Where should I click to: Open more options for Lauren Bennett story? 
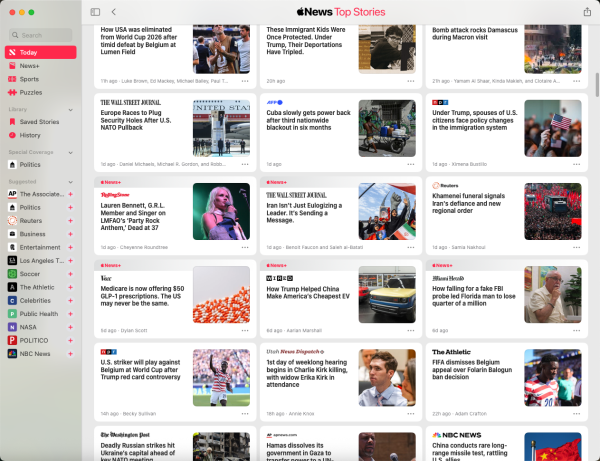point(245,248)
